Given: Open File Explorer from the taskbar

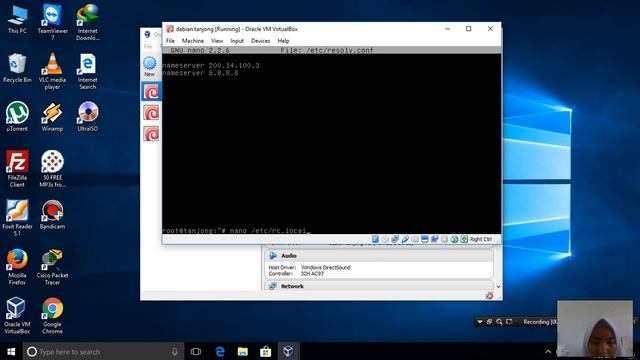Looking at the screenshot, I should [242, 351].
